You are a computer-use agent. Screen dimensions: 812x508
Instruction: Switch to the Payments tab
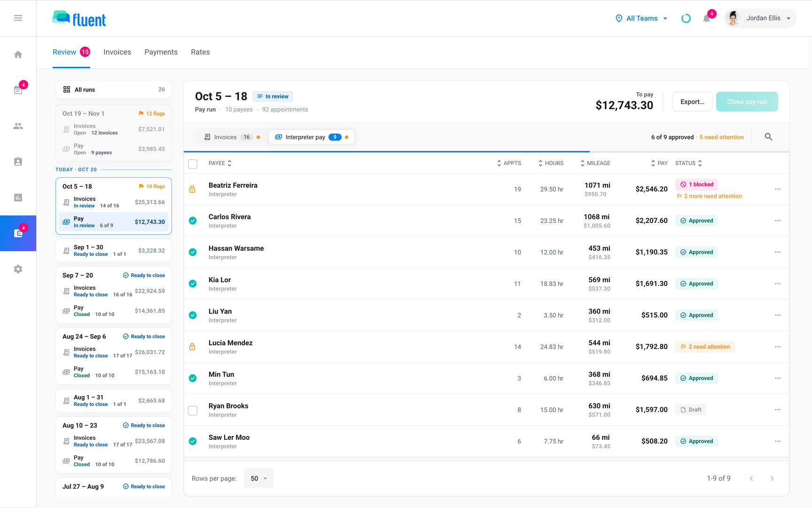(161, 52)
